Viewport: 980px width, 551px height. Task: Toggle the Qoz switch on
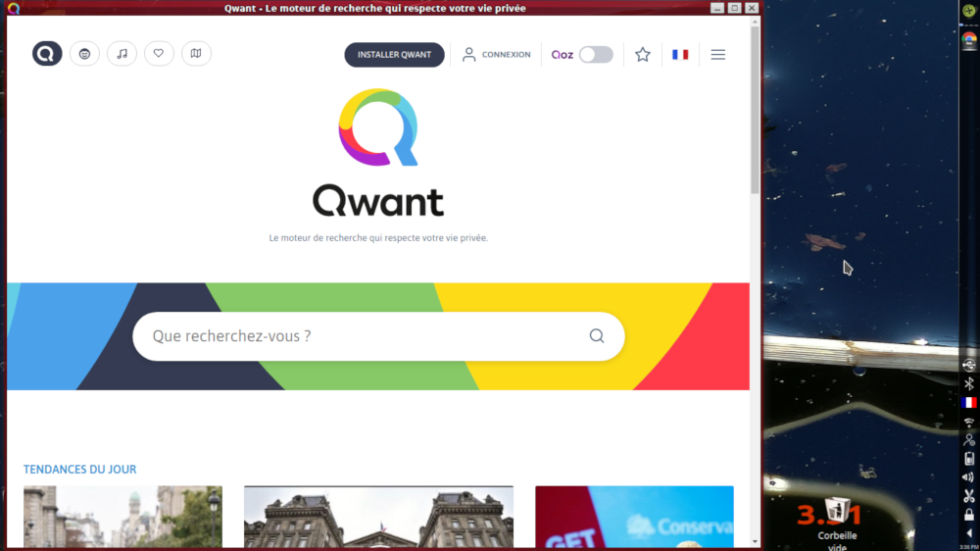coord(596,54)
